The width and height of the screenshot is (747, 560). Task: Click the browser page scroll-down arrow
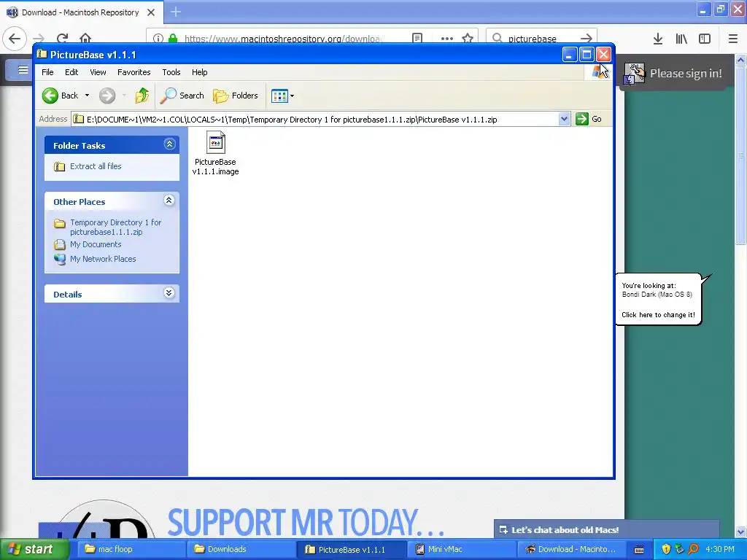coord(741,532)
